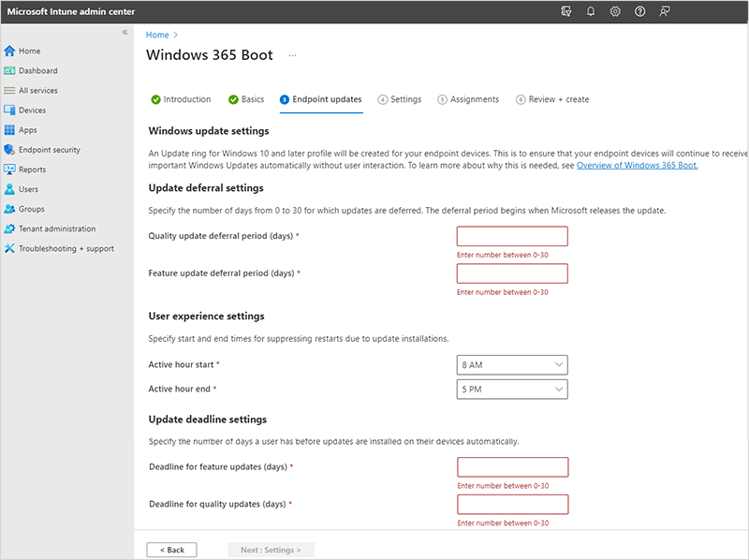Viewport: 749px width, 560px height.
Task: Open the notifications bell icon
Action: pos(591,11)
